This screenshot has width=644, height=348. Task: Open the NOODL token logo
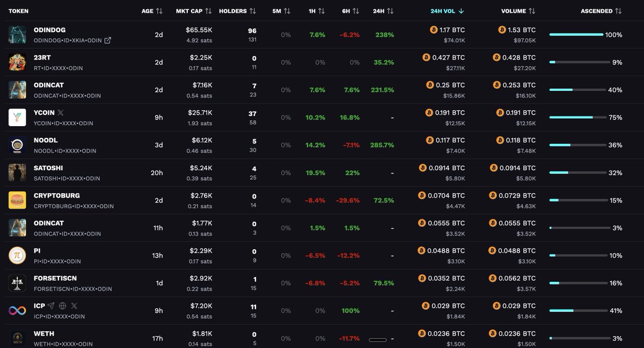click(x=17, y=145)
